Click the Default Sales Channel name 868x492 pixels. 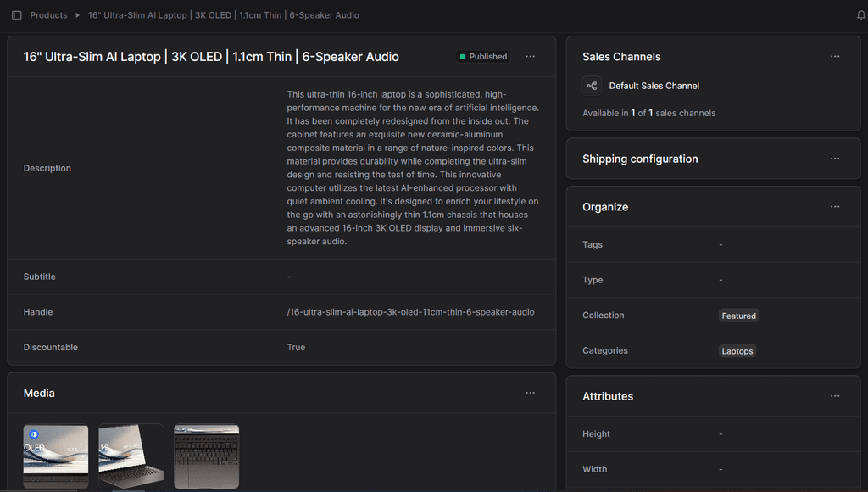click(654, 86)
